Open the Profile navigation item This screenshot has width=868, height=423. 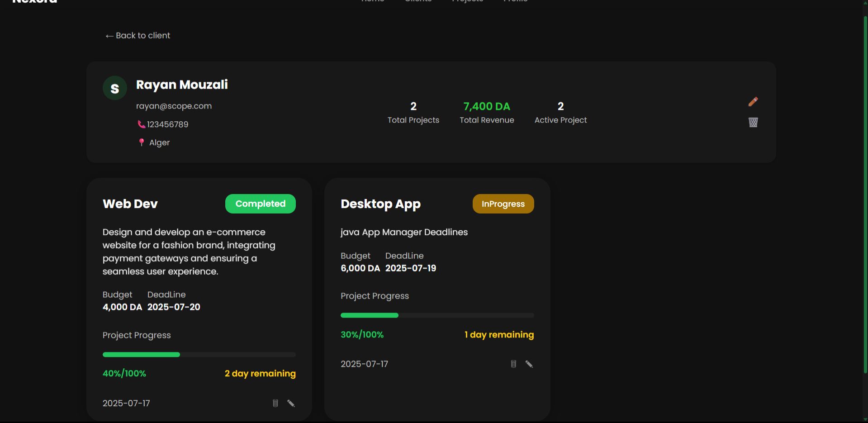[x=515, y=1]
